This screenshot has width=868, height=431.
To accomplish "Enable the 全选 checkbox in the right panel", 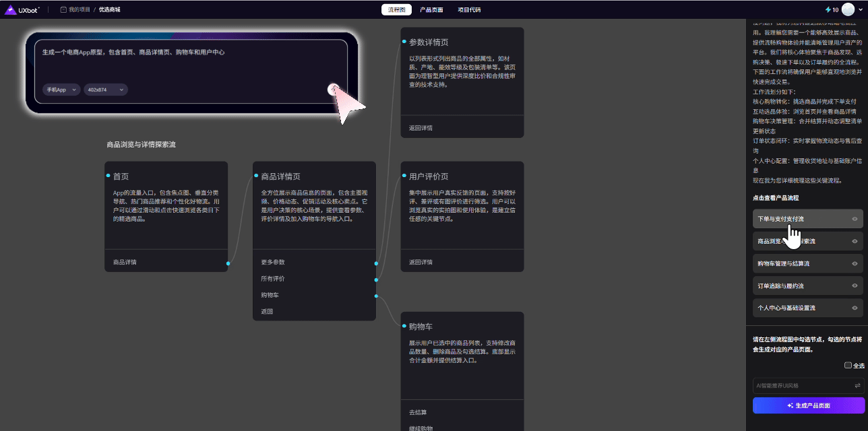I will pos(848,364).
